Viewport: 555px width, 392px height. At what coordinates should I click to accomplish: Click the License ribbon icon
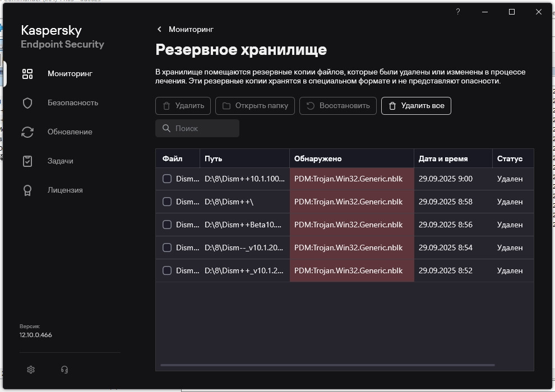(27, 190)
